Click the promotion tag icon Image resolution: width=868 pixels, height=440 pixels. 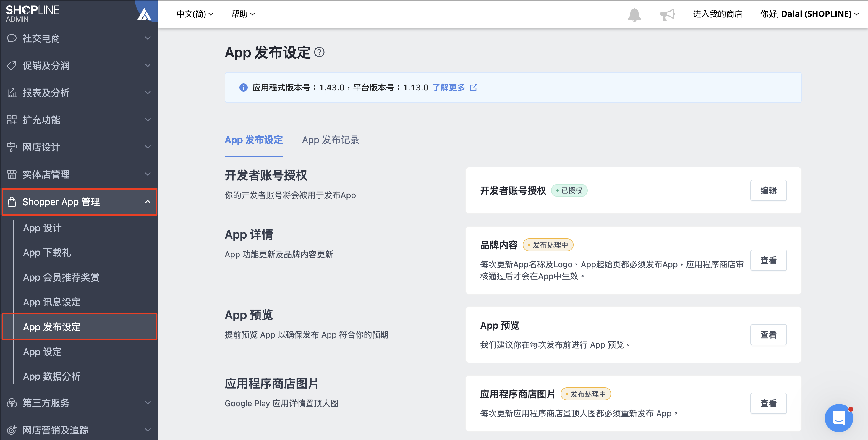[12, 65]
